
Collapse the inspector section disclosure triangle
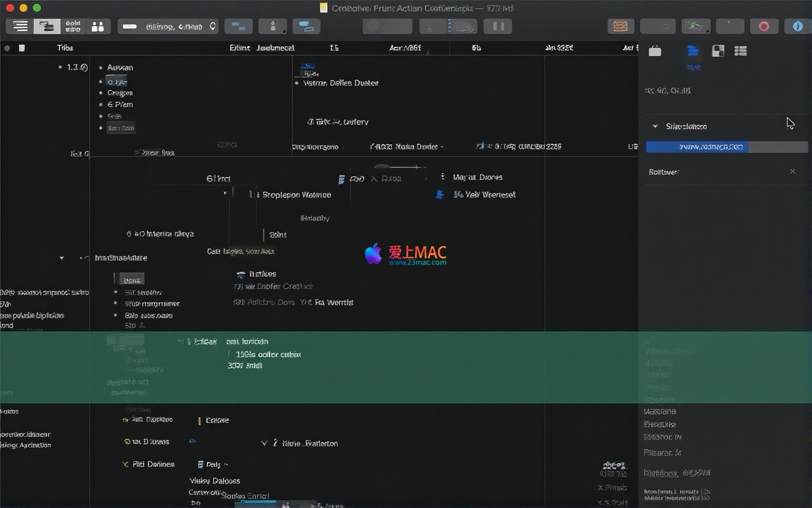(x=655, y=126)
